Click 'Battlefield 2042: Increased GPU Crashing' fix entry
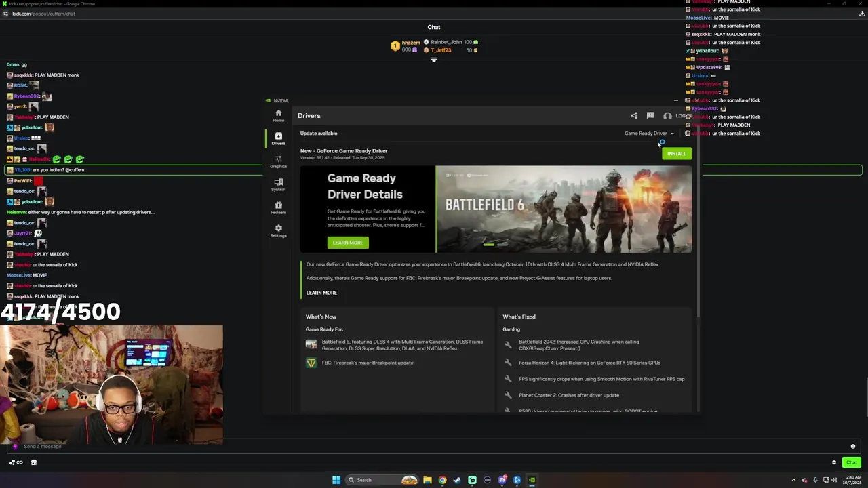The image size is (868, 488). pyautogui.click(x=578, y=345)
